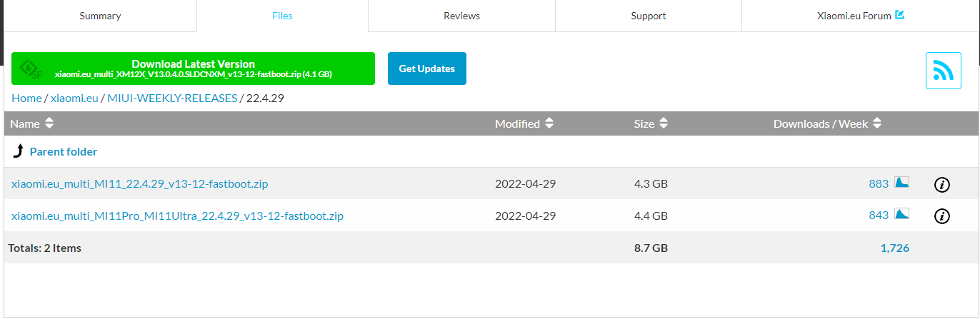This screenshot has height=319, width=980.
Task: Click the Name column header label
Action: (25, 123)
